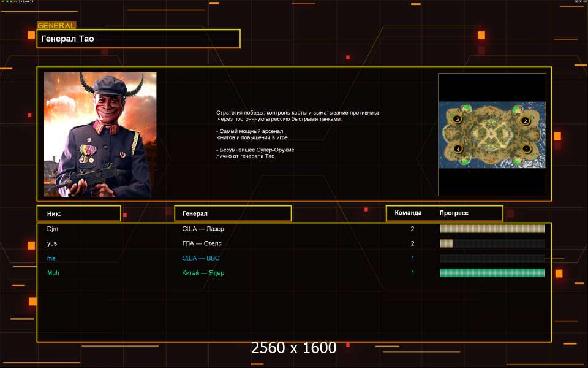Click Djm's loading progress bar

[x=492, y=229]
